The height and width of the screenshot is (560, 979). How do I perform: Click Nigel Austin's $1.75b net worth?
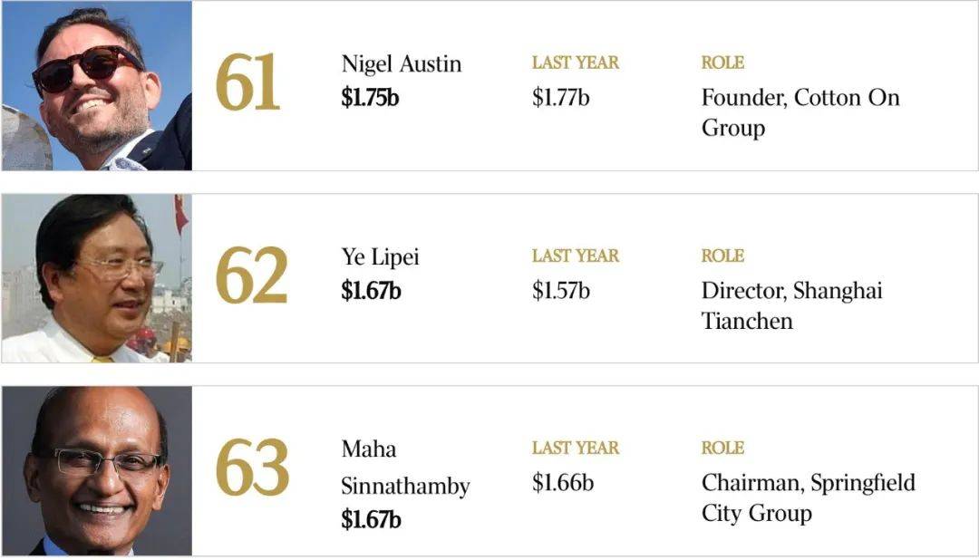click(370, 98)
